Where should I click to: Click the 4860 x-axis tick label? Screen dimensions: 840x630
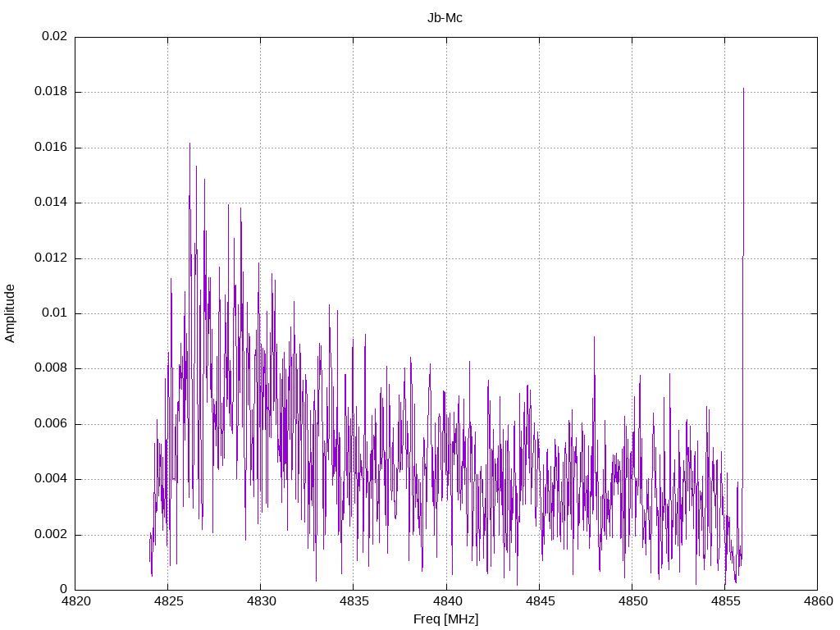818,601
